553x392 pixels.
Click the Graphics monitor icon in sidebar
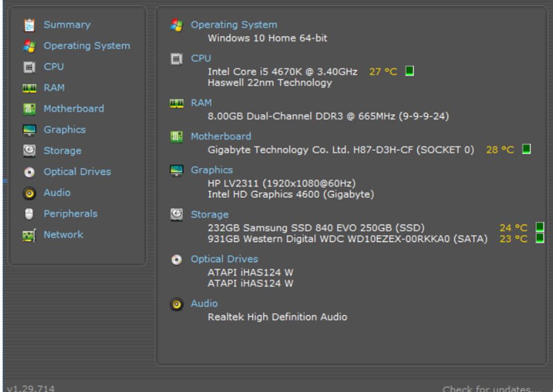tap(29, 130)
